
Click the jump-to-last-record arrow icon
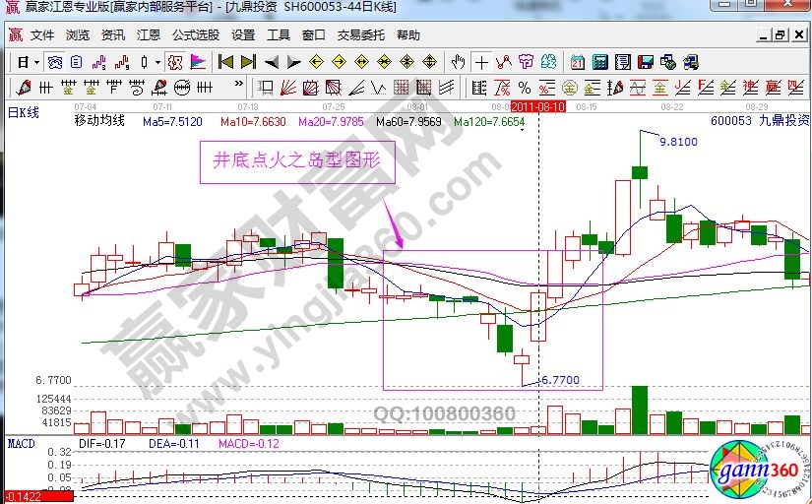(x=247, y=62)
